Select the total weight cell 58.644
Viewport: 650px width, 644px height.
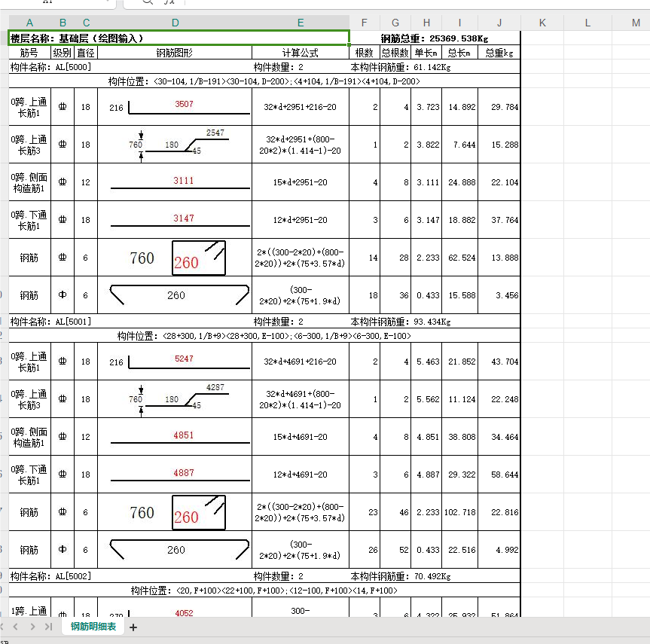499,475
